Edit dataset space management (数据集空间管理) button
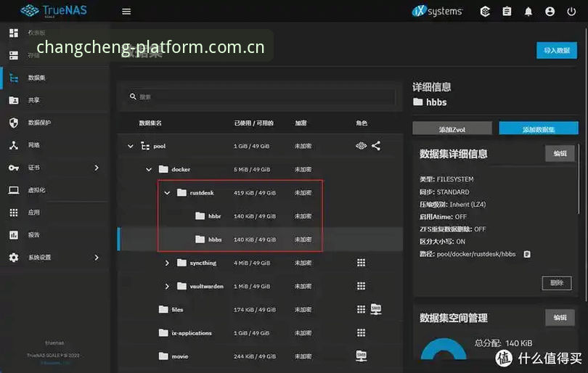 (560, 318)
